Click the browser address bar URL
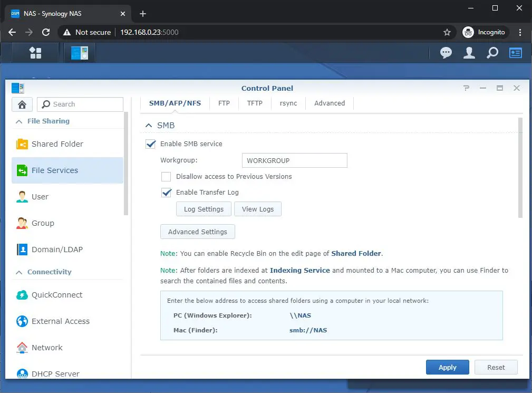The image size is (532, 393). click(149, 32)
